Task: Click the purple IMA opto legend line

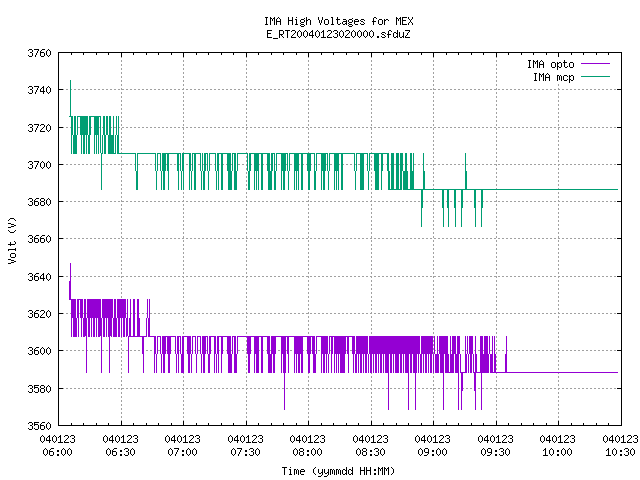Action: click(x=596, y=64)
